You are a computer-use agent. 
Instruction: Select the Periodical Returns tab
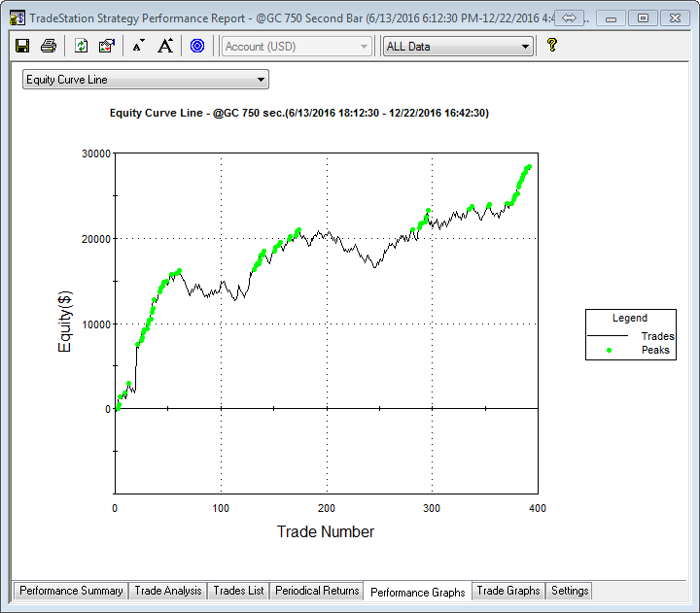click(317, 591)
